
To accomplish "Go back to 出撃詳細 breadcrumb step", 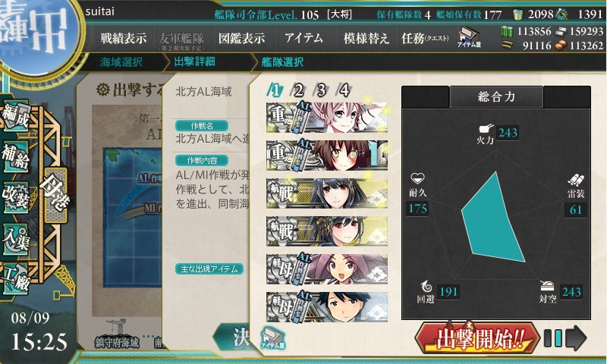I will (x=194, y=62).
